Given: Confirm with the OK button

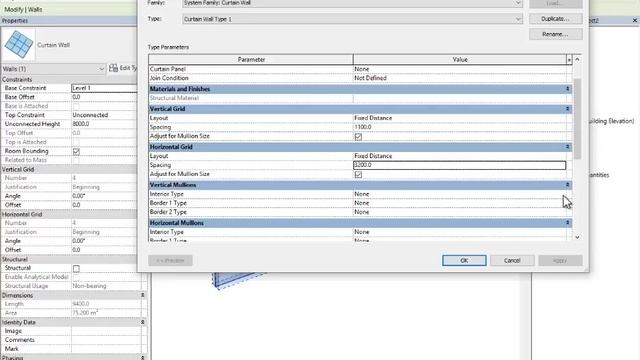Looking at the screenshot, I should (x=464, y=260).
